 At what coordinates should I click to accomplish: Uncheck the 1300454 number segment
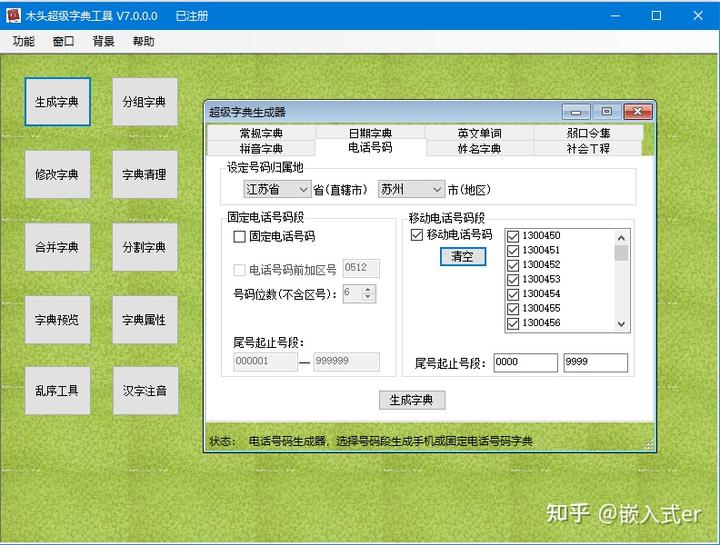coord(513,294)
